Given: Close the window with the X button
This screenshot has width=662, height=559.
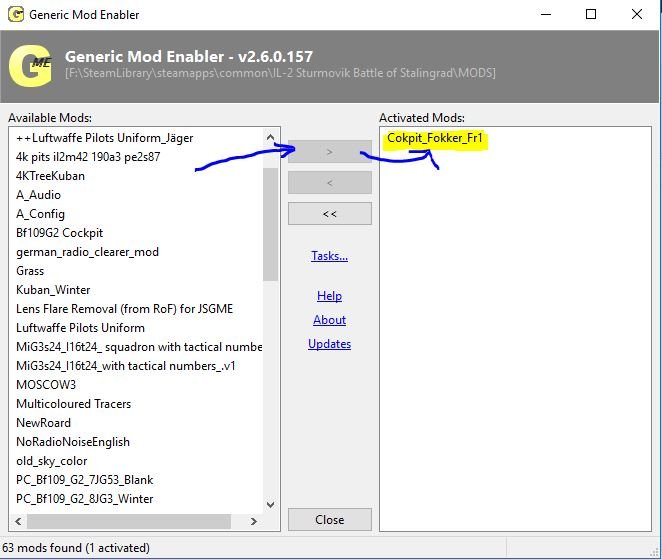Looking at the screenshot, I should click(x=637, y=14).
